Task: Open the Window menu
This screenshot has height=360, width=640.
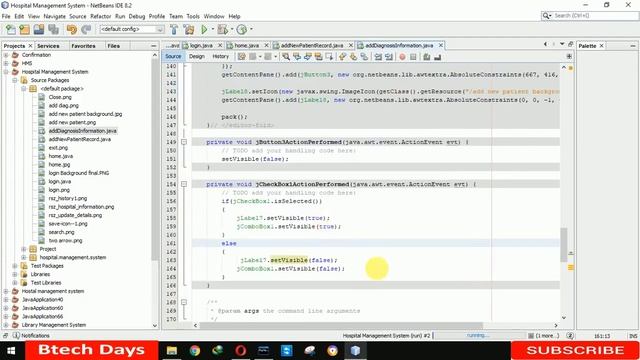Action: [x=214, y=16]
